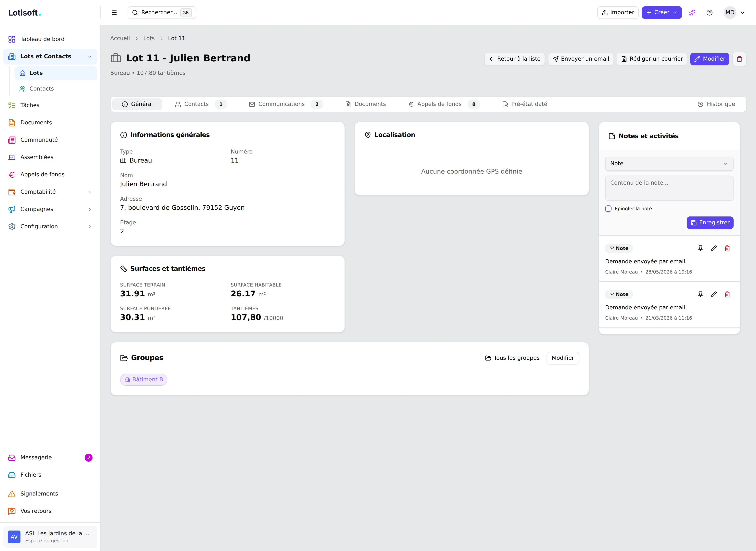Image resolution: width=756 pixels, height=551 pixels.
Task: Collapse the Lots et Contacts section
Action: point(90,57)
